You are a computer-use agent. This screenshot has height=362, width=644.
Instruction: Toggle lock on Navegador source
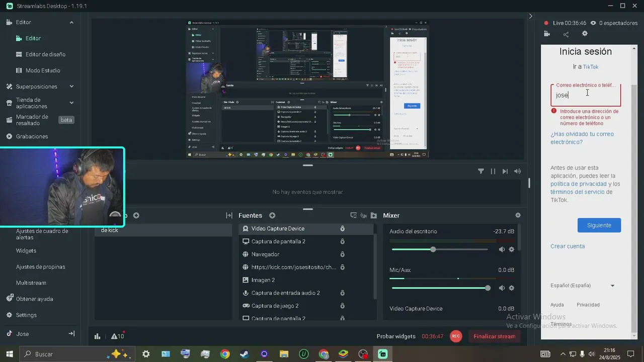342,254
